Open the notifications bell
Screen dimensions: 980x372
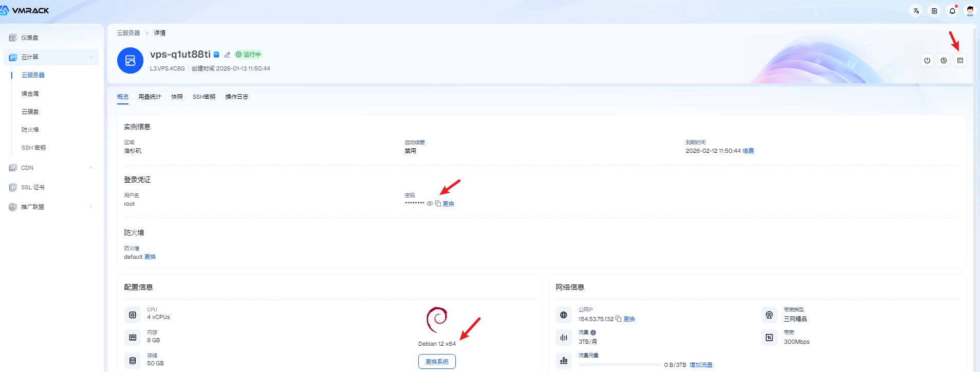(952, 11)
